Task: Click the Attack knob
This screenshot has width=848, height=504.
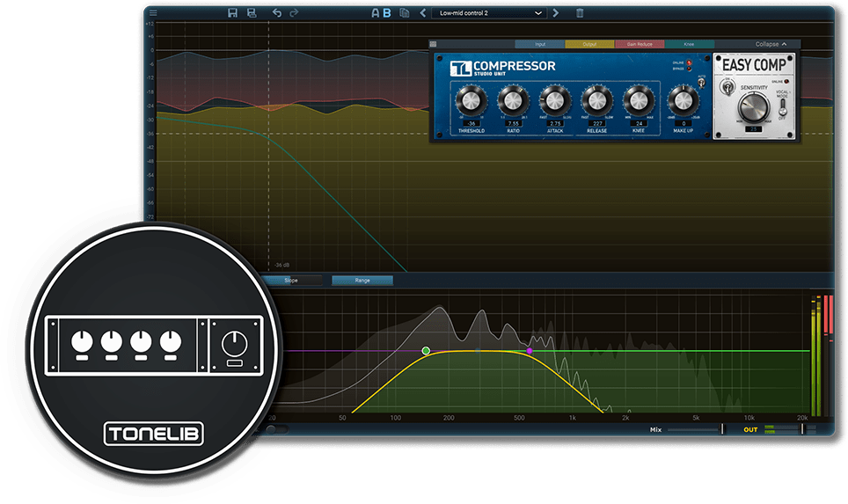Action: (x=555, y=100)
